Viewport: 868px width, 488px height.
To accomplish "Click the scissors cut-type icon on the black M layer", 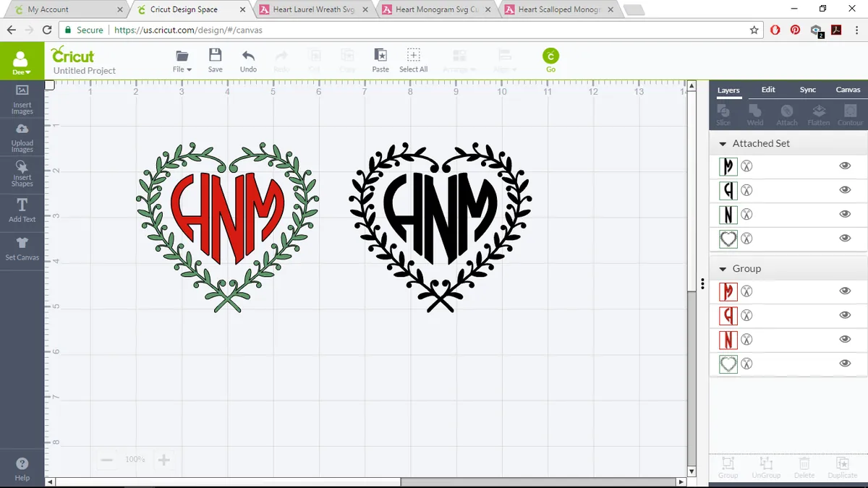I will (747, 166).
